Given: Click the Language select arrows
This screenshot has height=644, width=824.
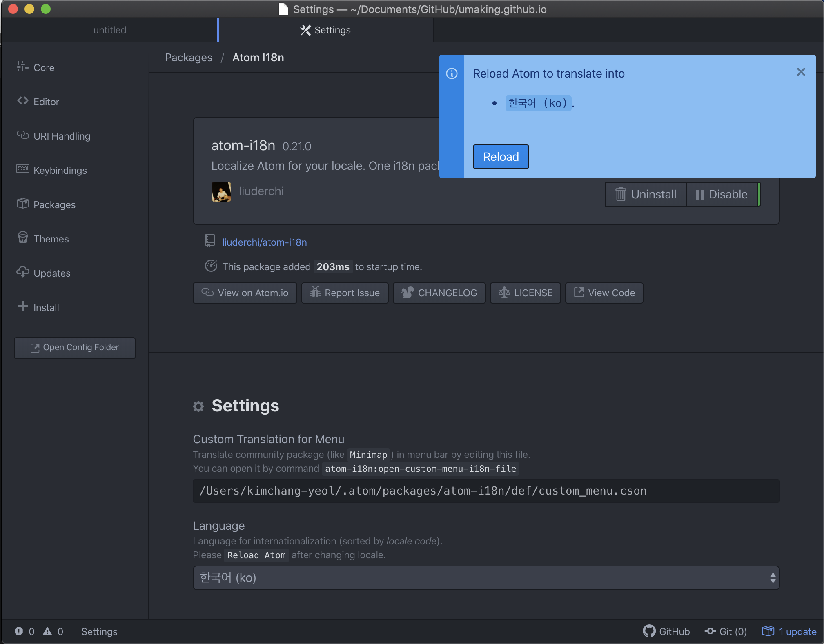Looking at the screenshot, I should pyautogui.click(x=773, y=578).
